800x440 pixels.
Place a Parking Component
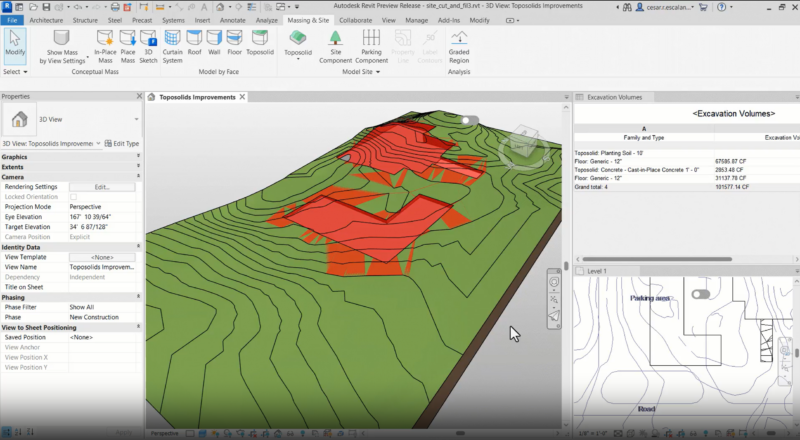(x=371, y=47)
